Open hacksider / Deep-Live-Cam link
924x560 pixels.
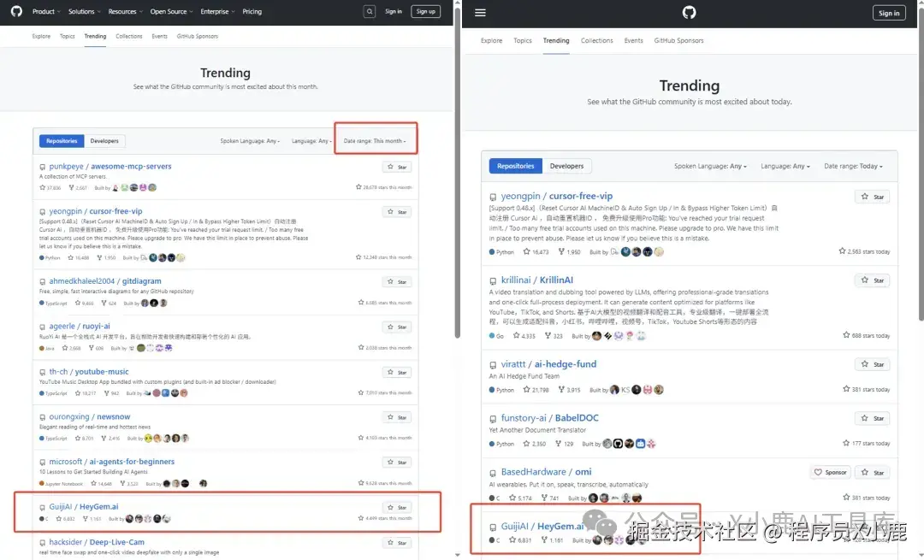pyautogui.click(x=97, y=542)
